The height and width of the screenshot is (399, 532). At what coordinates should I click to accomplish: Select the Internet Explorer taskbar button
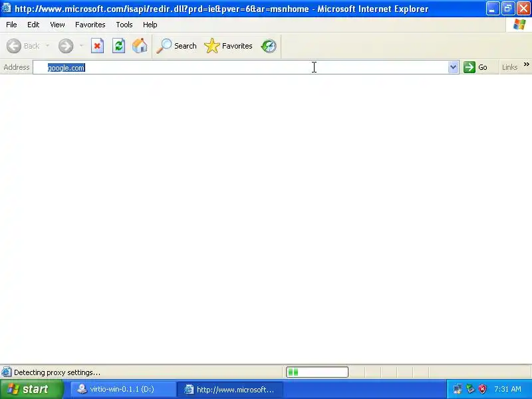230,389
